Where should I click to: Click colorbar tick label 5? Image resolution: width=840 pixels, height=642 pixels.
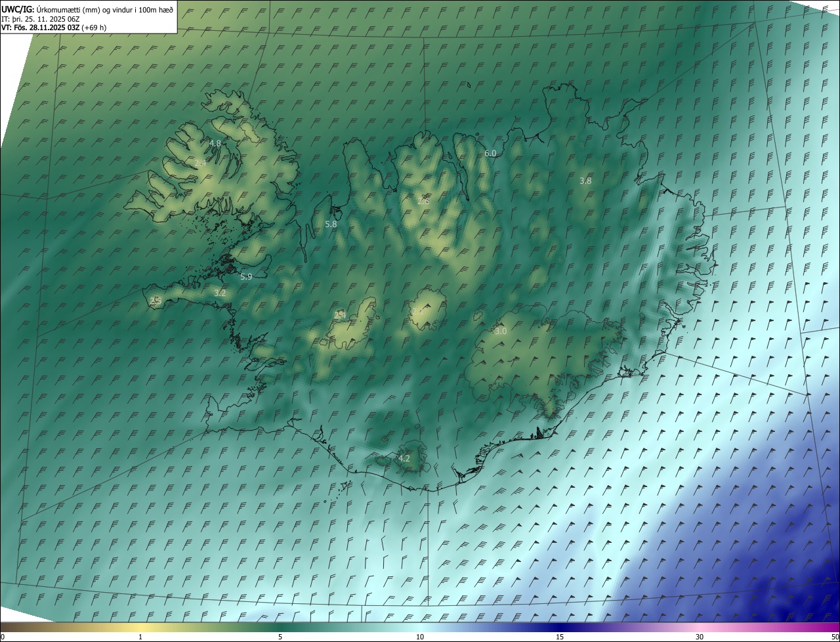coord(280,637)
